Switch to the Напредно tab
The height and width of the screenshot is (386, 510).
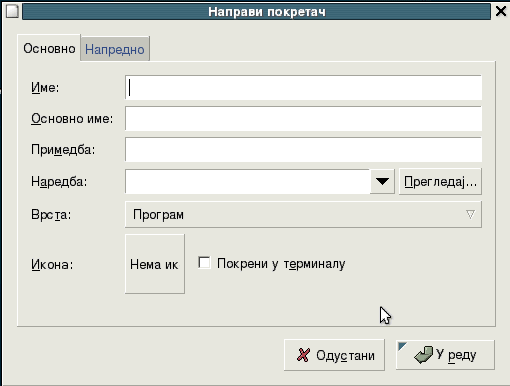pyautogui.click(x=115, y=49)
